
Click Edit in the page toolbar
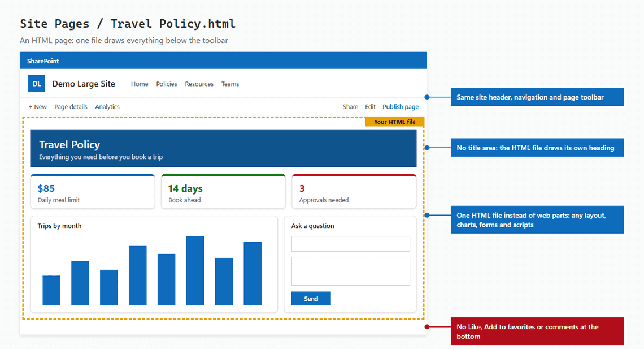pos(370,107)
